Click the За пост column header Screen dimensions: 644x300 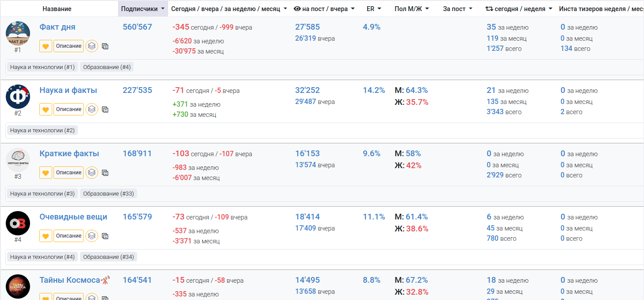[x=457, y=9]
